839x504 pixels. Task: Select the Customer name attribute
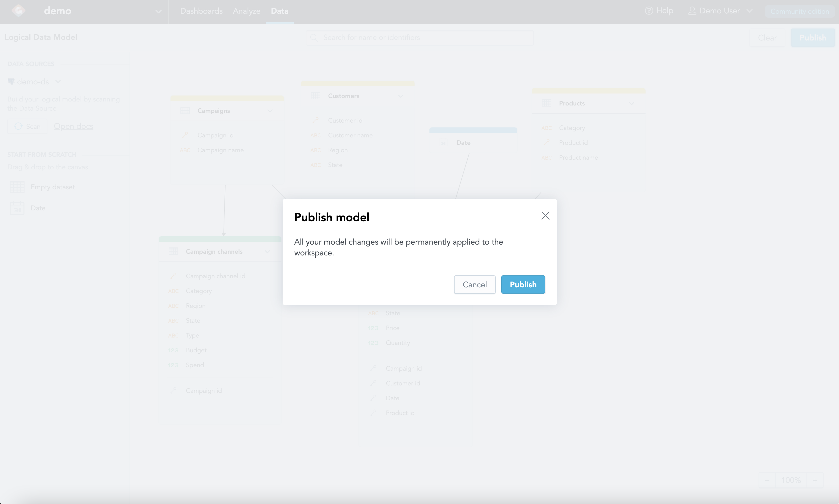[350, 135]
